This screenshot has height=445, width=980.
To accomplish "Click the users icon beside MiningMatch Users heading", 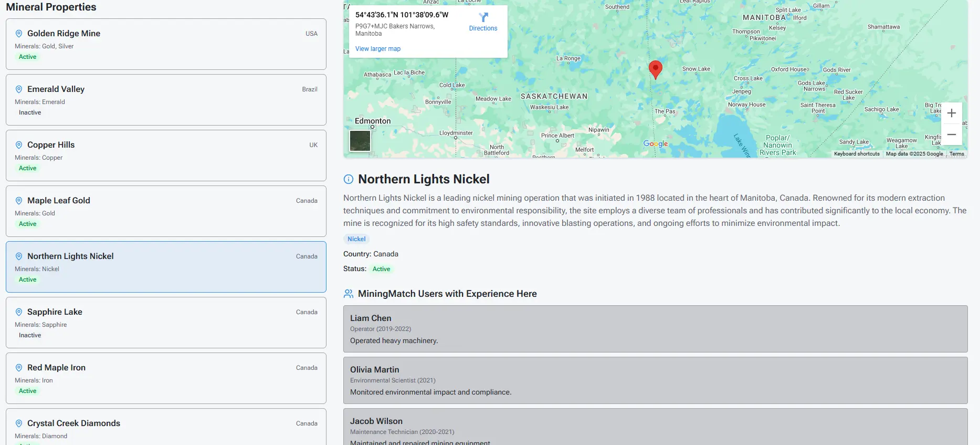I will coord(349,294).
